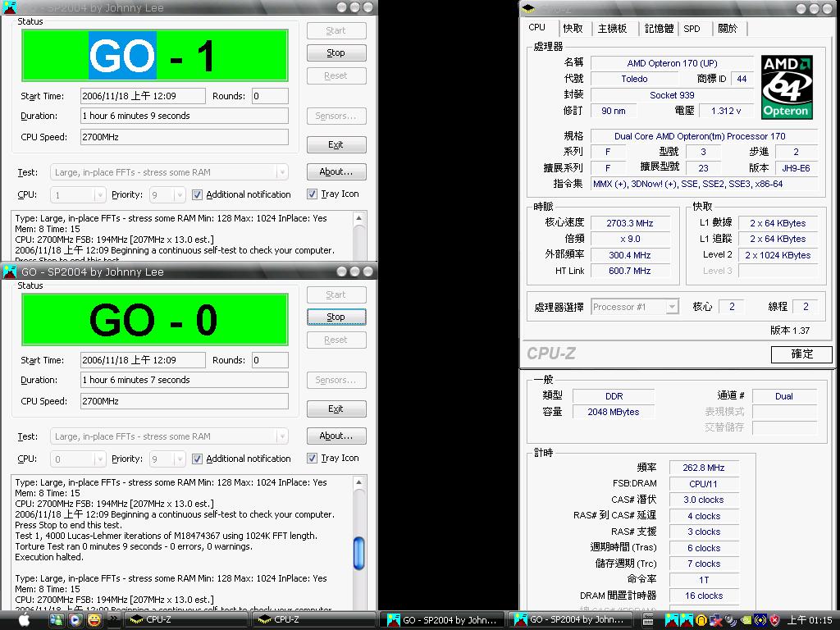Open the CPU dropdown showing 0

pyautogui.click(x=78, y=459)
